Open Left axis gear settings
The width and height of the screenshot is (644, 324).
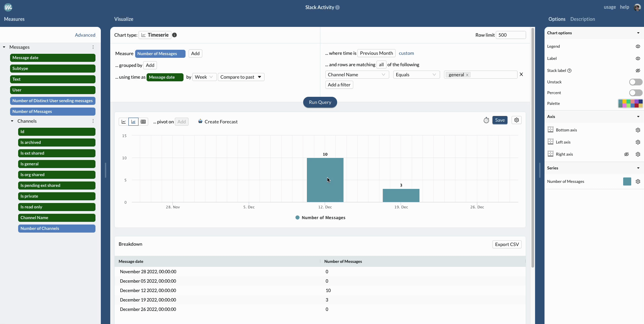point(638,142)
